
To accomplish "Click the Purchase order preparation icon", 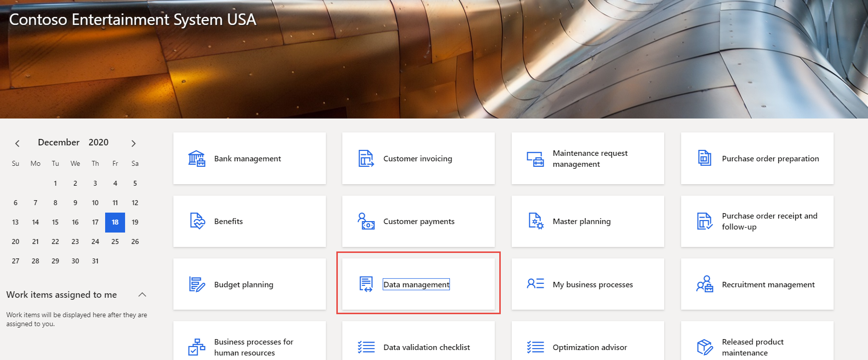I will 704,158.
